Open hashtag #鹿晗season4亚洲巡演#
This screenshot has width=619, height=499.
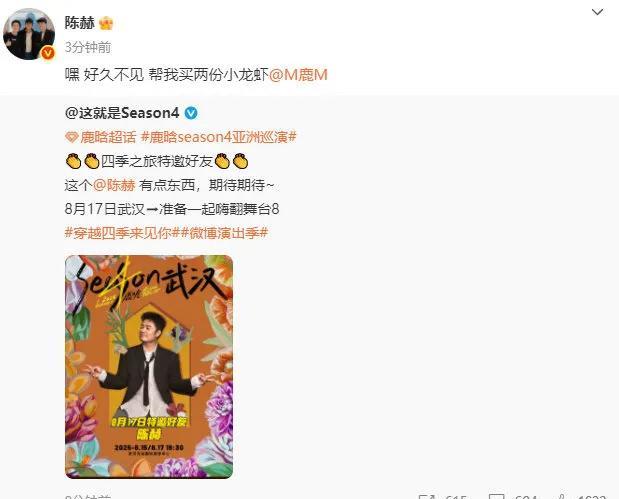tap(219, 137)
